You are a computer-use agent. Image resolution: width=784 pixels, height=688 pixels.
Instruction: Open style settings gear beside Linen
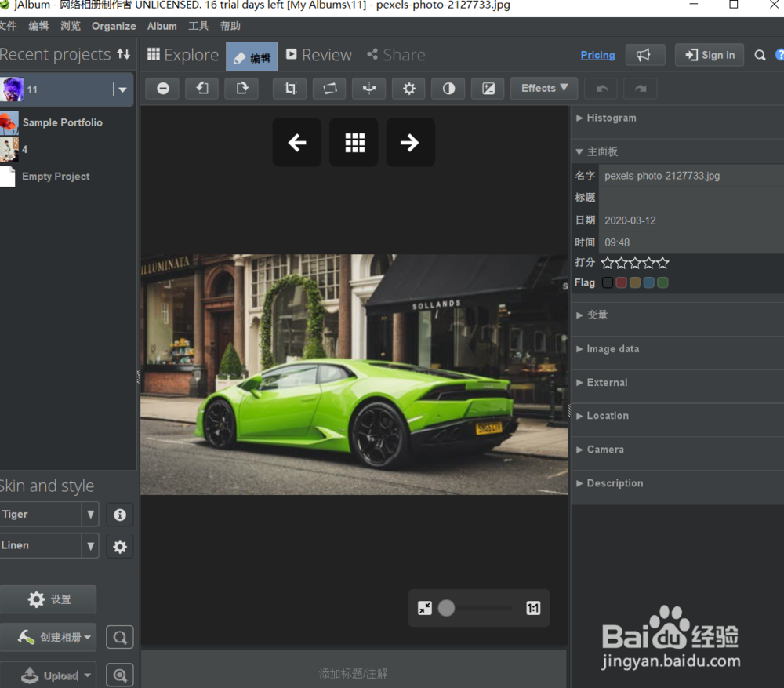(120, 546)
